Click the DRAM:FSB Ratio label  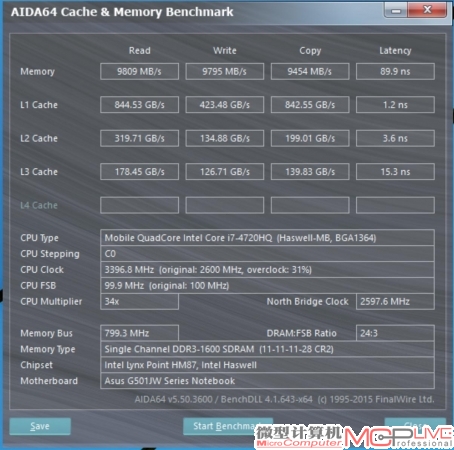[x=301, y=333]
